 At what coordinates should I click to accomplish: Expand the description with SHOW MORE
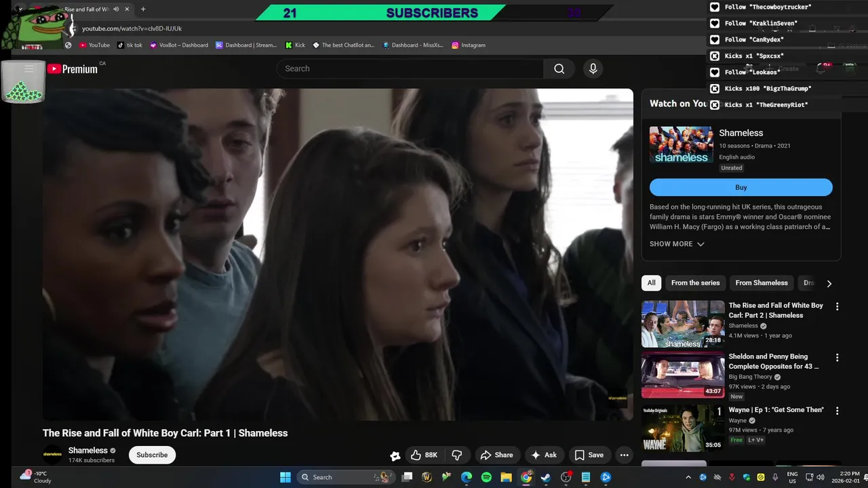point(677,244)
